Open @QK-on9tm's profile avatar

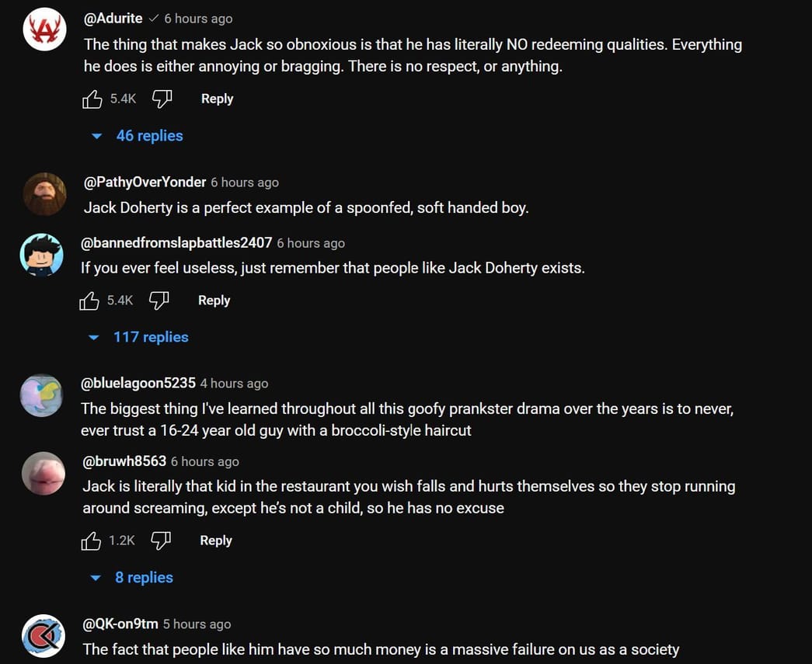click(x=43, y=635)
